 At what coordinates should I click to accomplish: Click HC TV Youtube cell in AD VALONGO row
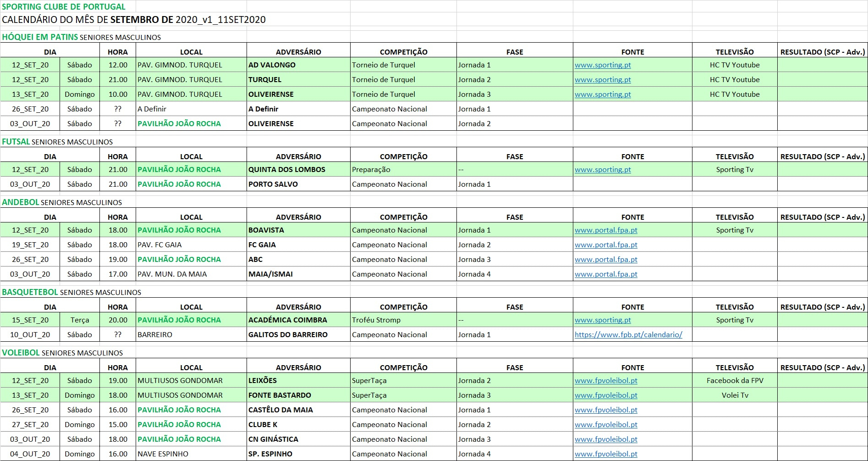tap(735, 65)
